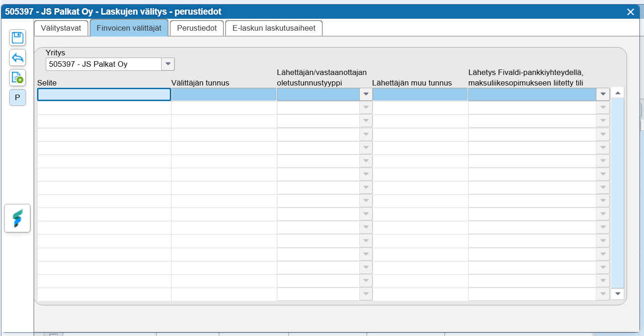Click Välittäjän tunnus field in highlighted row
Viewport: 644px width, 336px height.
point(224,94)
